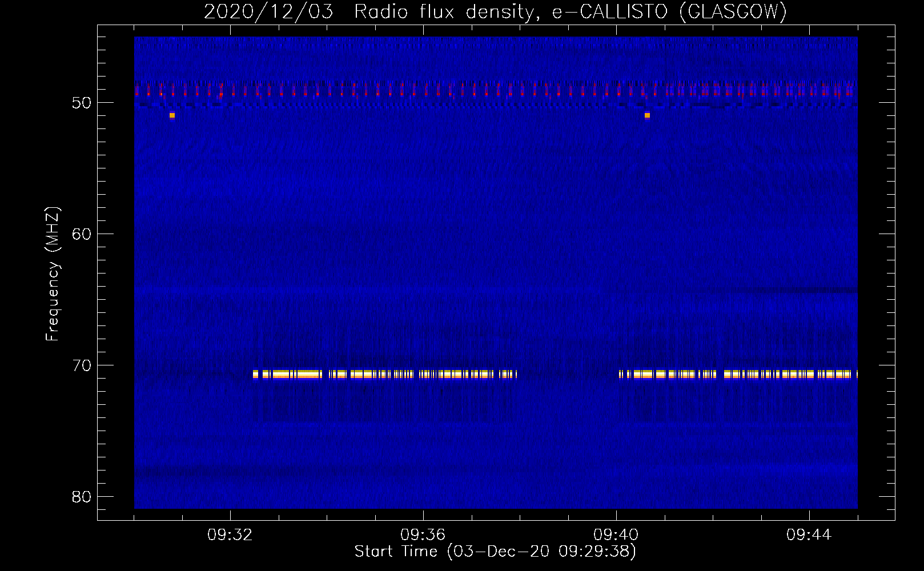The width and height of the screenshot is (924, 571).
Task: Click the x-axis time label '09:32'
Action: tap(230, 535)
